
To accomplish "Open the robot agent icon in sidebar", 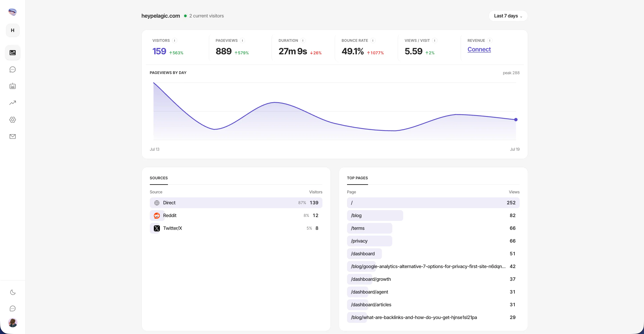I will (x=13, y=86).
